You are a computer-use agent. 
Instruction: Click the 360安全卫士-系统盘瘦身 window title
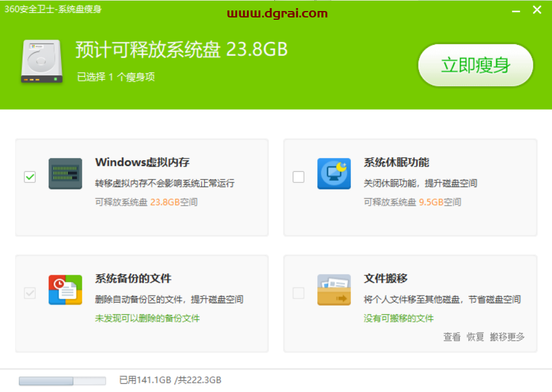pos(53,9)
